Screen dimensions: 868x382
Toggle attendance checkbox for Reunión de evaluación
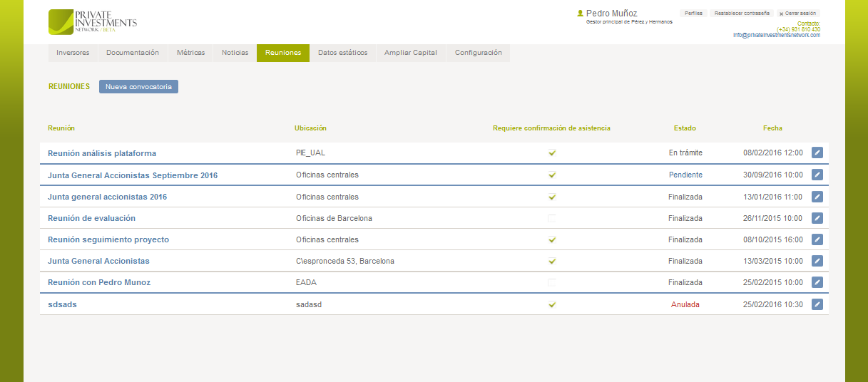552,218
